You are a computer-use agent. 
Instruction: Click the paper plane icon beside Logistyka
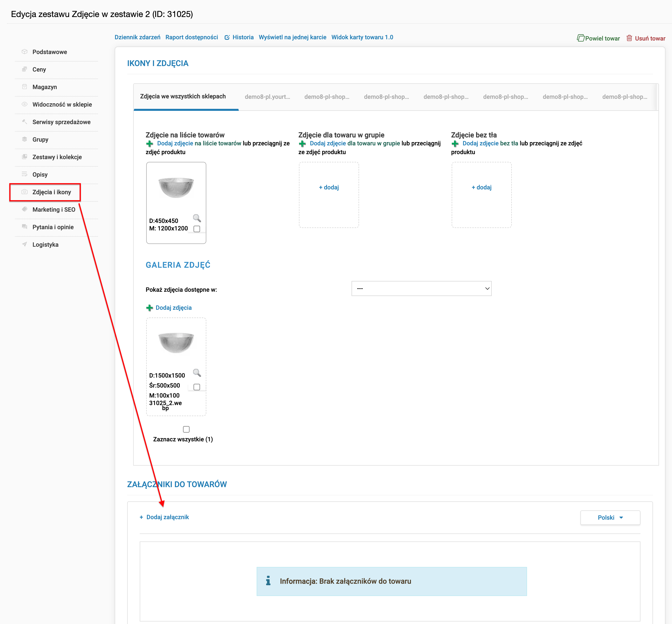tap(24, 244)
